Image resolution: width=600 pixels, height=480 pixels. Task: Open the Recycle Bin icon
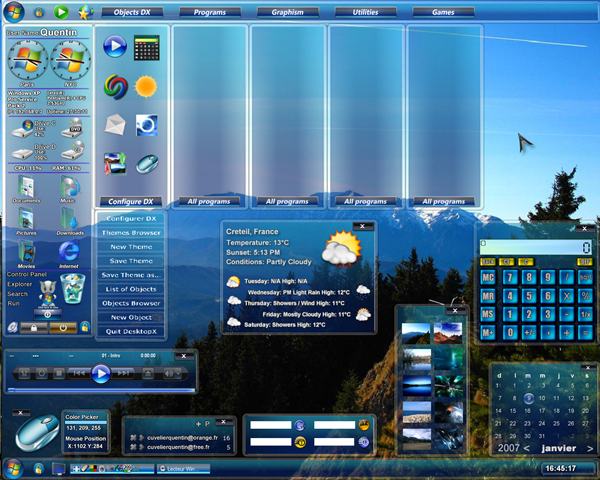[73, 289]
